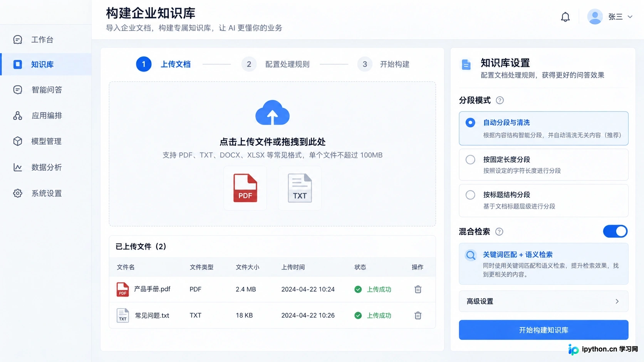Select 按标题结构分段 radio option

pyautogui.click(x=470, y=195)
